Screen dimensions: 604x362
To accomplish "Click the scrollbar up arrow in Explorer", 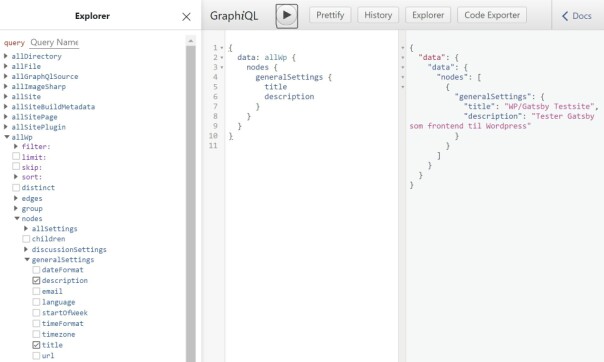I will point(191,41).
